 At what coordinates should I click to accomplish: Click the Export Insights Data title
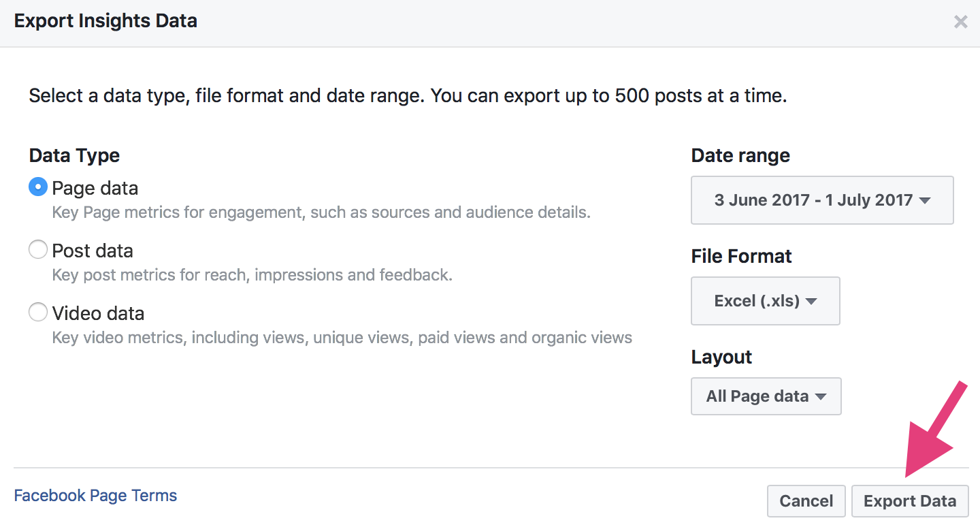click(105, 21)
